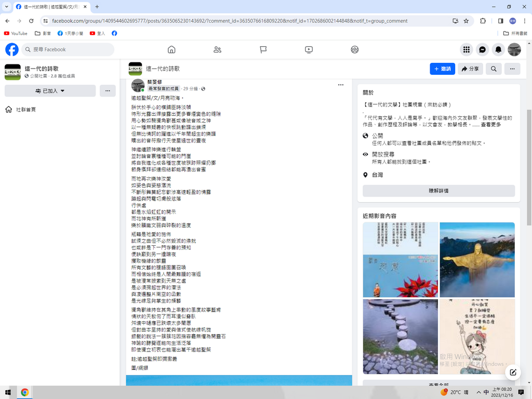532x399 pixels.
Task: Open the Christ statue photo thumbnail
Action: point(477,260)
